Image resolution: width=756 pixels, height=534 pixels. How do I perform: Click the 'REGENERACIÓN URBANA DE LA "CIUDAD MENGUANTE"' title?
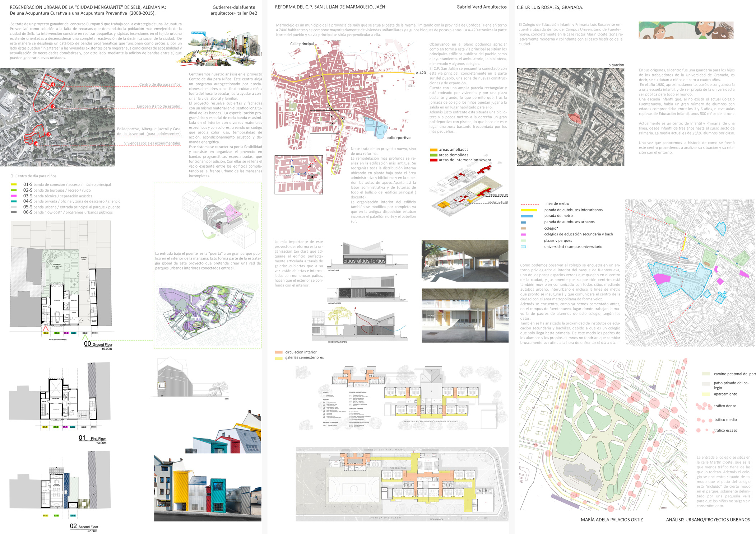(x=88, y=7)
